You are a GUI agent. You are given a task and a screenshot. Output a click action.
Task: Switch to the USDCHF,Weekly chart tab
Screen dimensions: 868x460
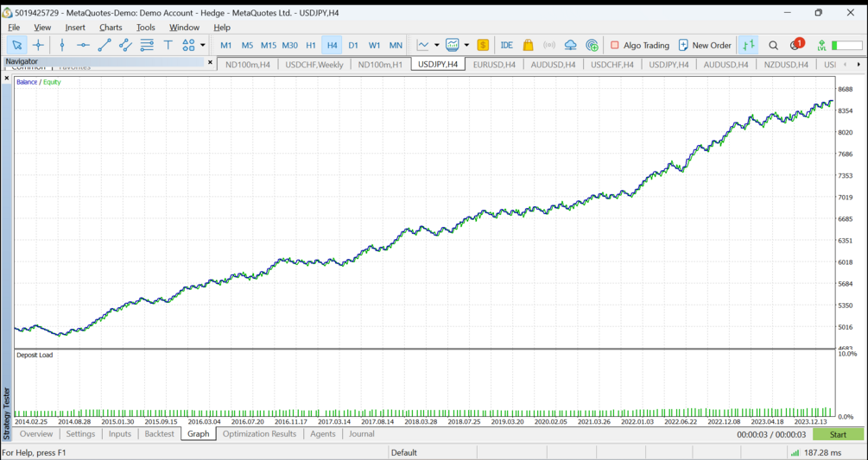[314, 65]
